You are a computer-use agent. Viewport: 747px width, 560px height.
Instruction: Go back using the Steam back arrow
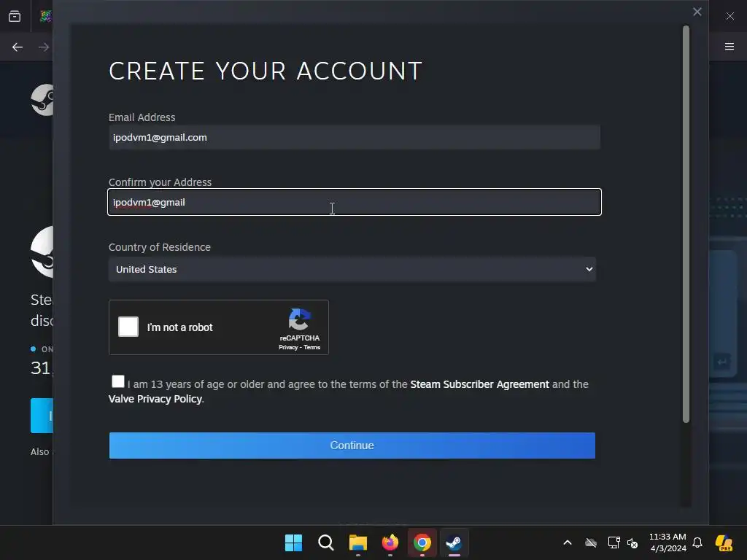[18, 47]
